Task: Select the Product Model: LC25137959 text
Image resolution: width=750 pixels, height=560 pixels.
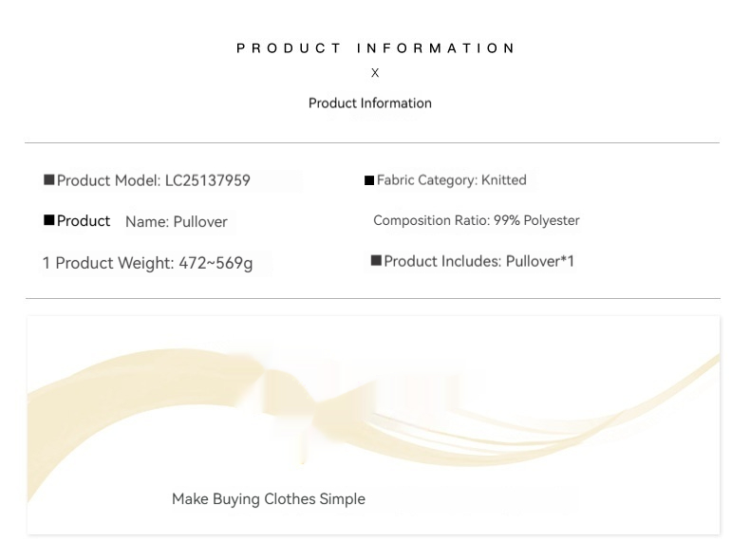Action: pos(154,180)
